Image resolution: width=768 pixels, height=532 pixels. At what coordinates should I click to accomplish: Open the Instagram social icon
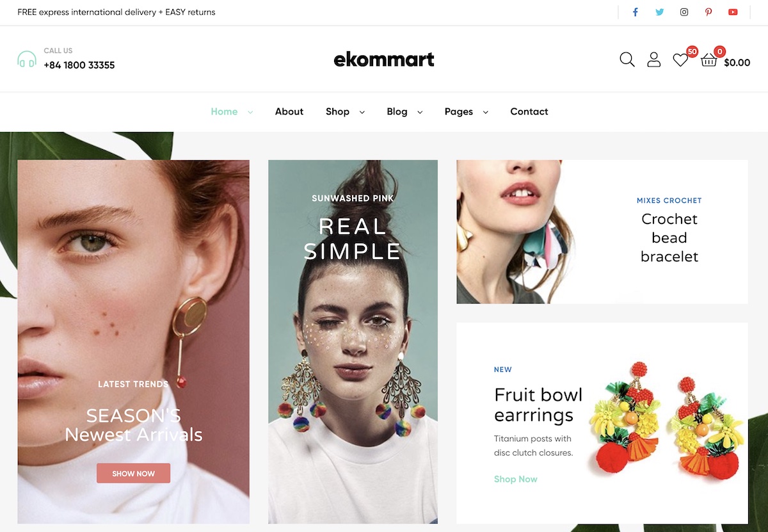click(684, 12)
